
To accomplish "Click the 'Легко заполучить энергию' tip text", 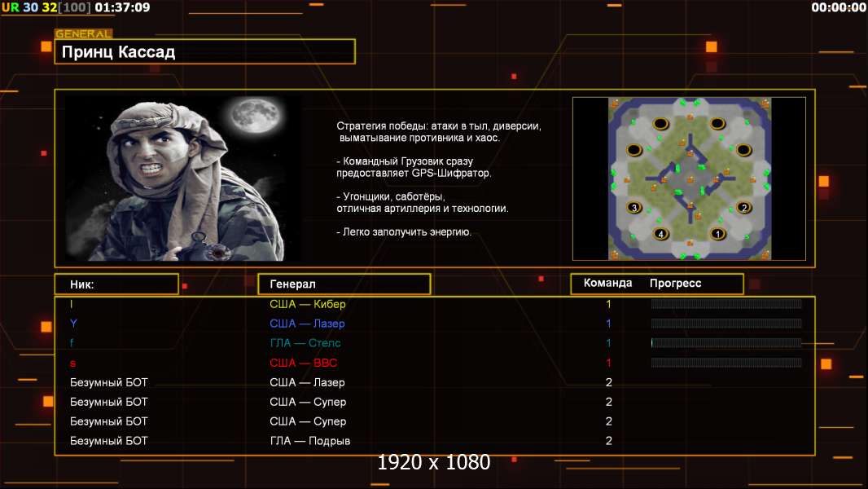I will pos(404,232).
